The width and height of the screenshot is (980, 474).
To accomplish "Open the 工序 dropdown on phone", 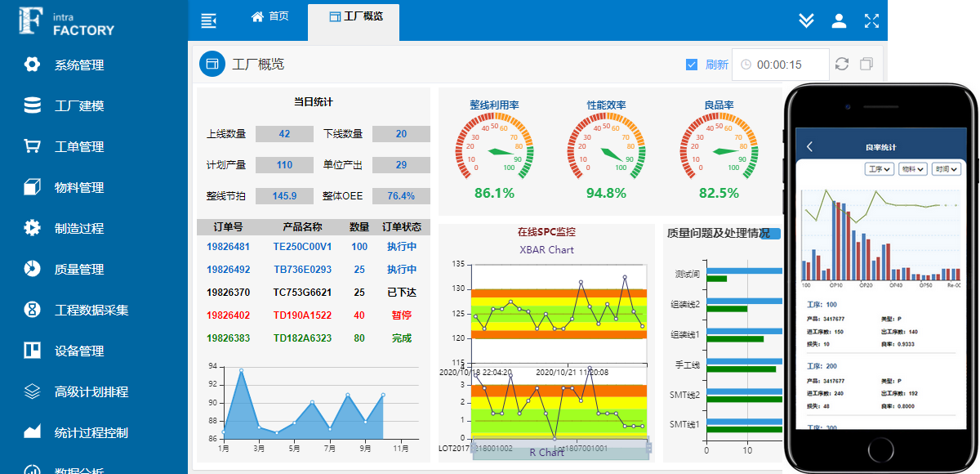I will tap(879, 169).
